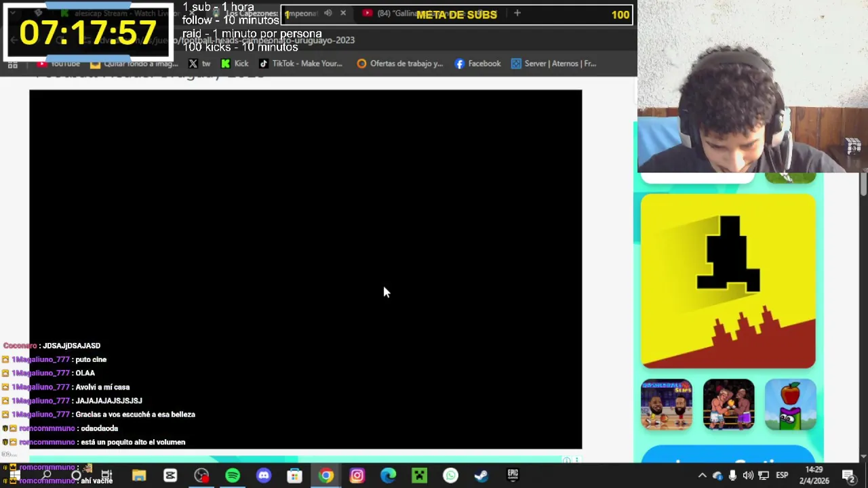Open the TikTok - Make Your... bookmark
The height and width of the screenshot is (488, 868).
pyautogui.click(x=300, y=64)
